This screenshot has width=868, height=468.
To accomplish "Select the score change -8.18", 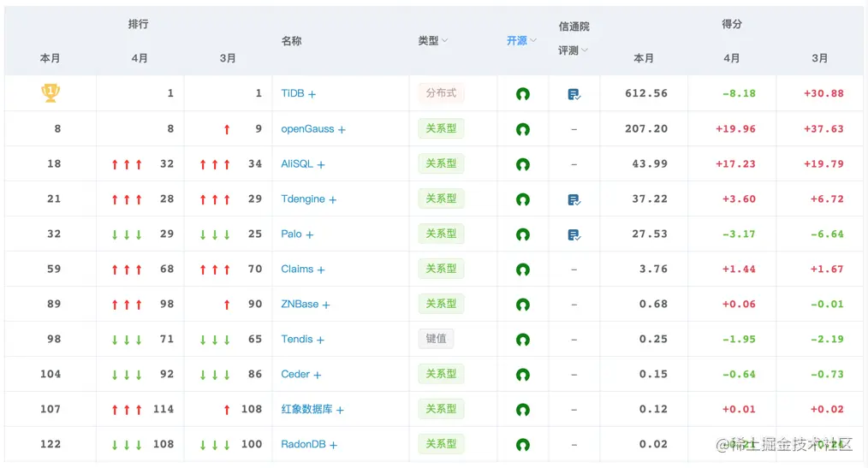I will click(739, 93).
